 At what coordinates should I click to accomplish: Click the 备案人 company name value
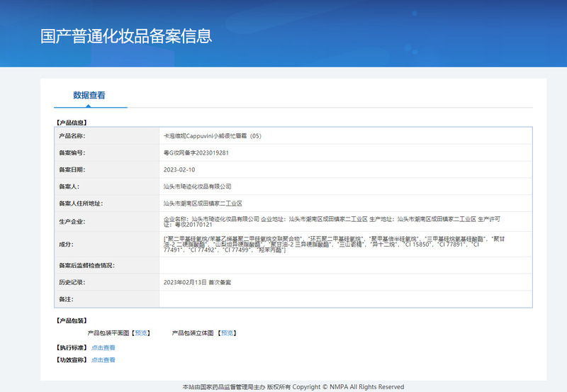coord(197,186)
